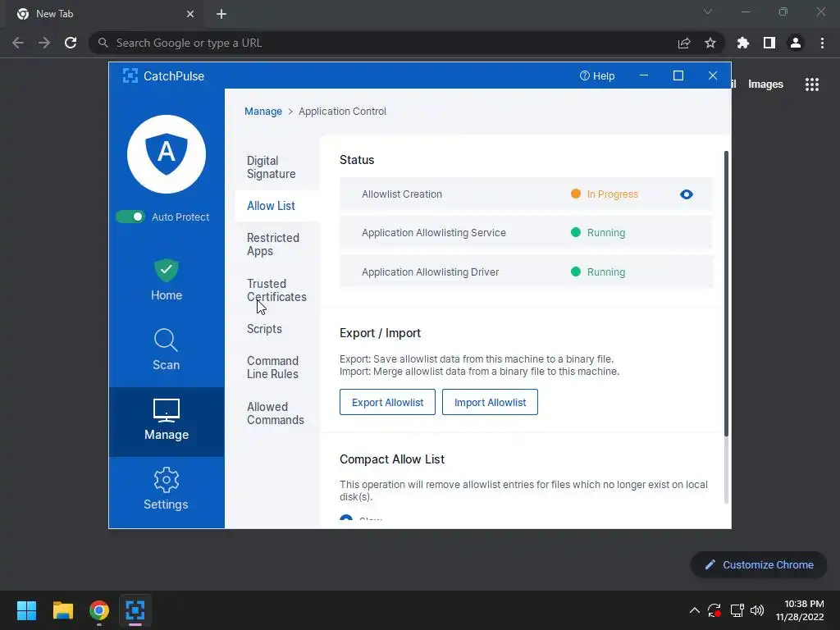840x630 pixels.
Task: Click the update sync tray icon
Action: coord(714,610)
